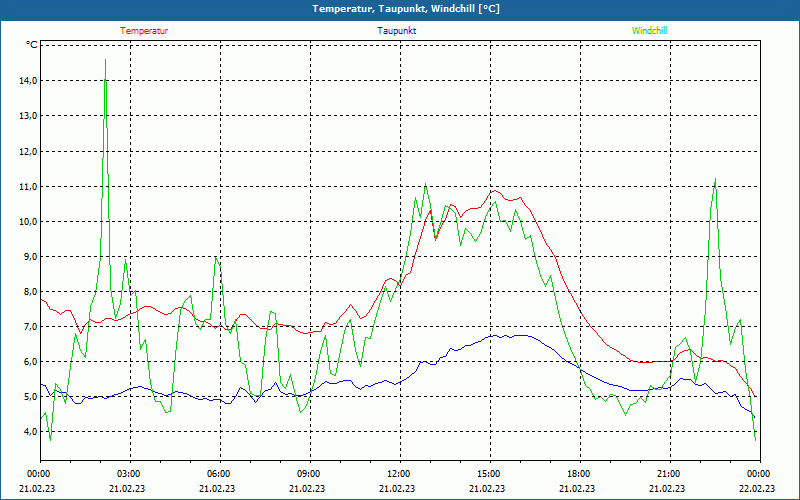Select the blue 'Taupunkt' legend label
Viewport: 800px width, 500px height.
[396, 31]
